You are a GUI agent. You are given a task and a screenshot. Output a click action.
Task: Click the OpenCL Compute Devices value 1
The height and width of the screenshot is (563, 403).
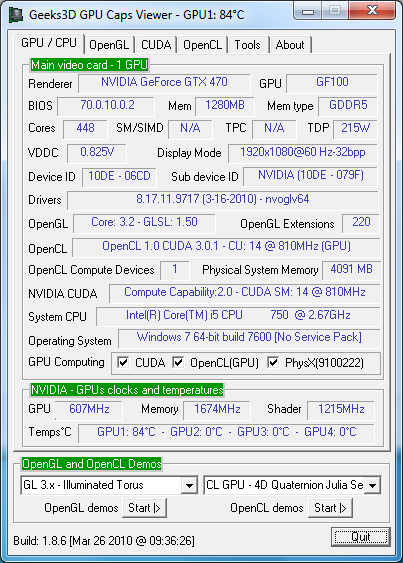175,270
